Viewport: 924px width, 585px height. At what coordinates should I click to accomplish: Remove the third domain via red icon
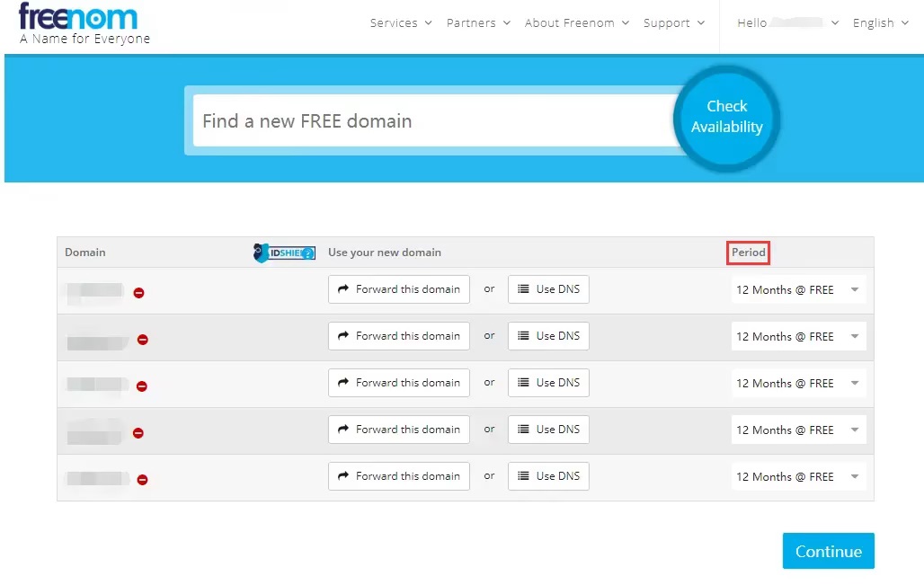(x=141, y=386)
